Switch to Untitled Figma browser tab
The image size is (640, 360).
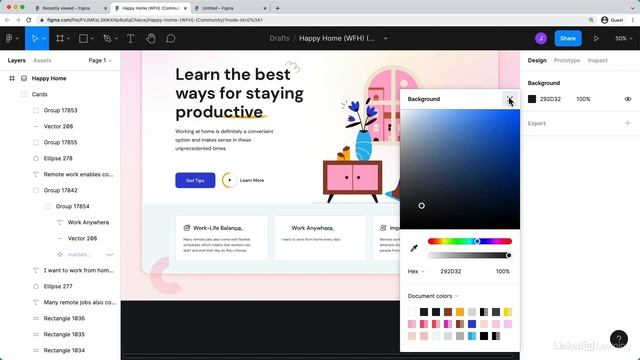[229, 8]
